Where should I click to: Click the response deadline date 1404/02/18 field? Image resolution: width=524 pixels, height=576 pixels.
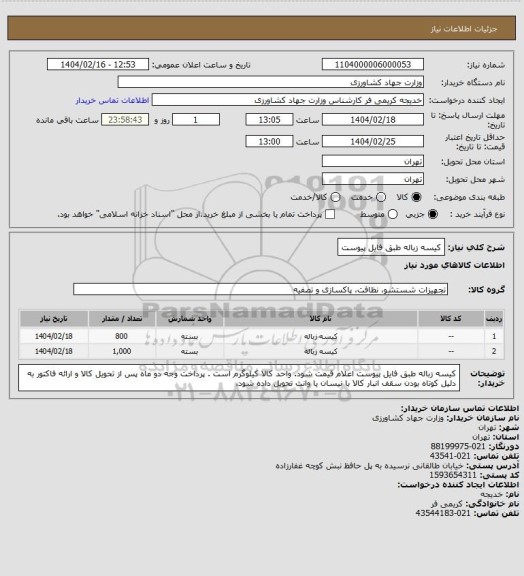pos(373,120)
